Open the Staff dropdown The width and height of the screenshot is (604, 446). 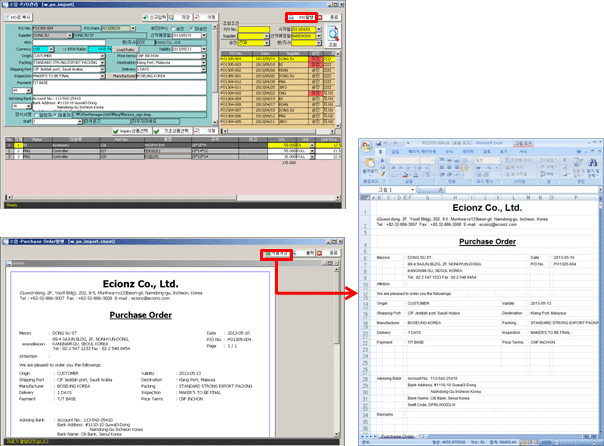[80, 122]
